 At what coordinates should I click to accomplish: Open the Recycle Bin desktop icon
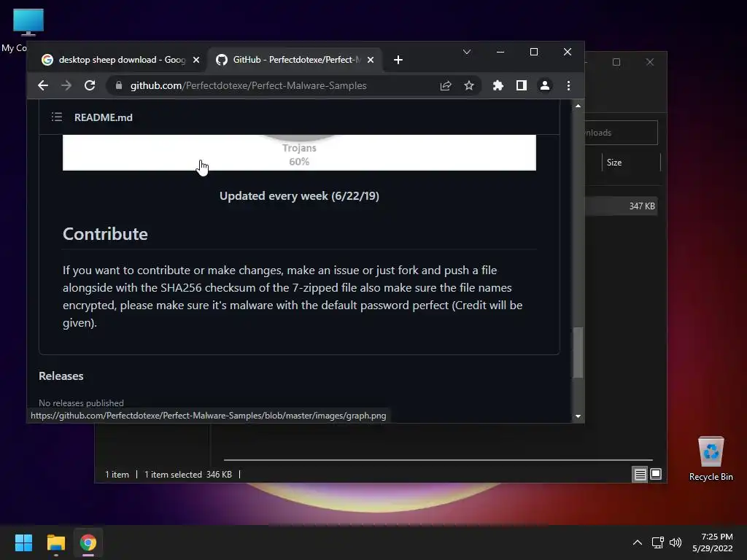click(x=711, y=458)
